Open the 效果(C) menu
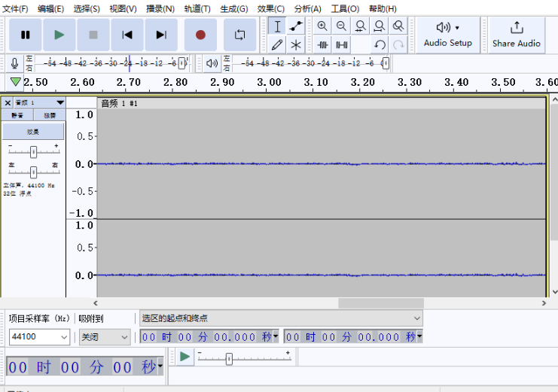 coord(271,8)
